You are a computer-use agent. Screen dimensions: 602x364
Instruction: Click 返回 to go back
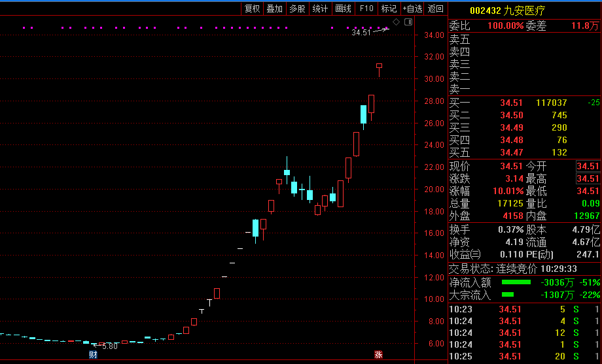click(435, 8)
